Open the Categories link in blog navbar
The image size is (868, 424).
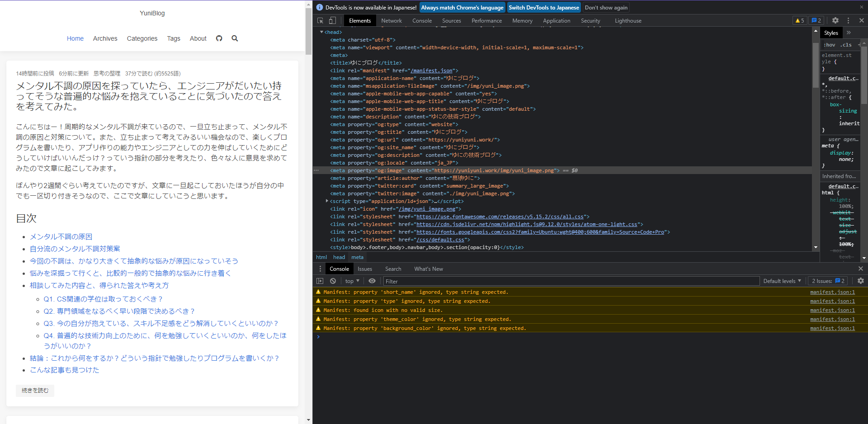[x=142, y=38]
